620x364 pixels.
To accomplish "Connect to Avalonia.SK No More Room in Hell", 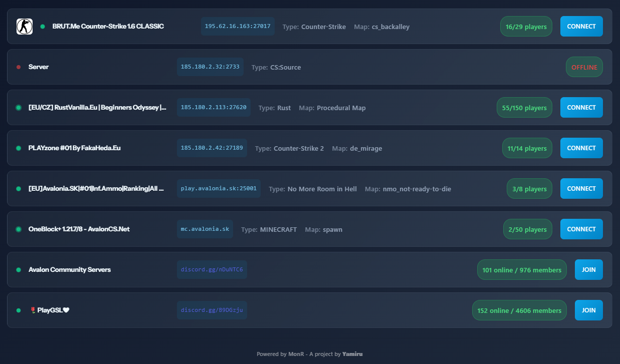I will (581, 189).
